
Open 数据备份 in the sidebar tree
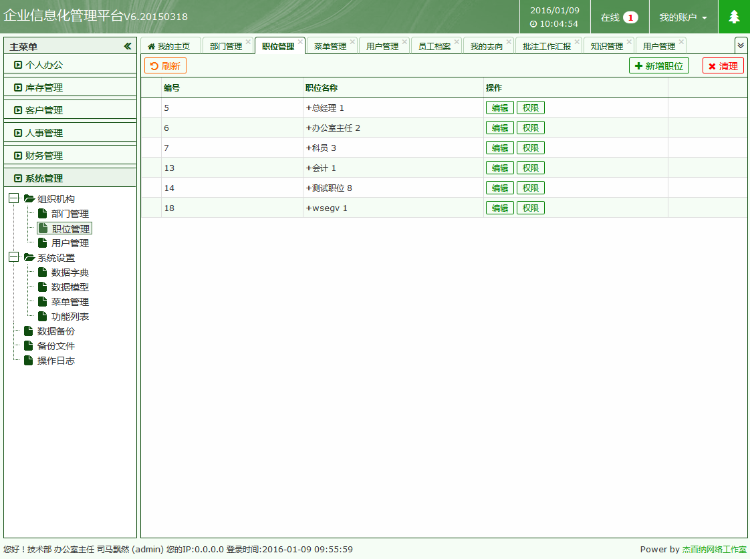pos(55,331)
